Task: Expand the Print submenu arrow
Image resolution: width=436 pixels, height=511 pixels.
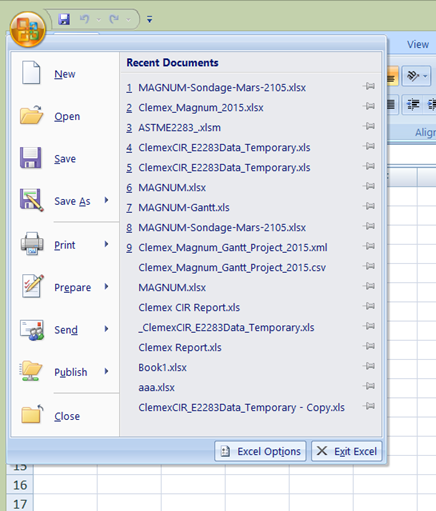Action: pos(107,244)
